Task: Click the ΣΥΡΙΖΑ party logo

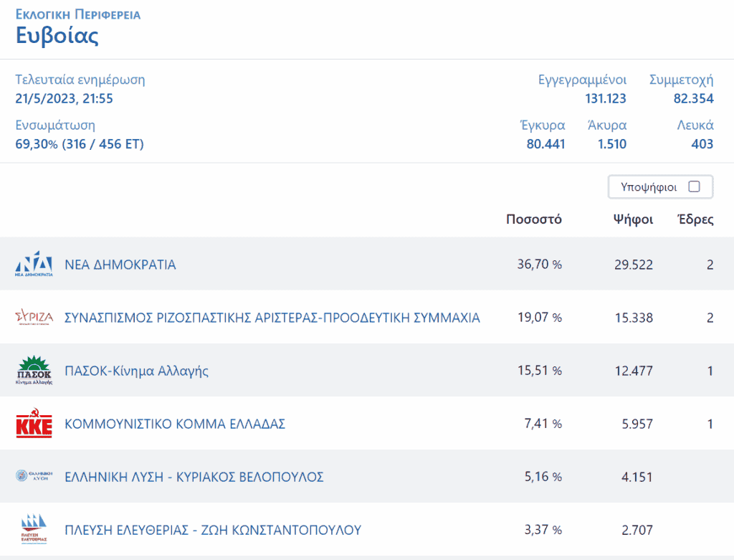Action: pyautogui.click(x=34, y=318)
